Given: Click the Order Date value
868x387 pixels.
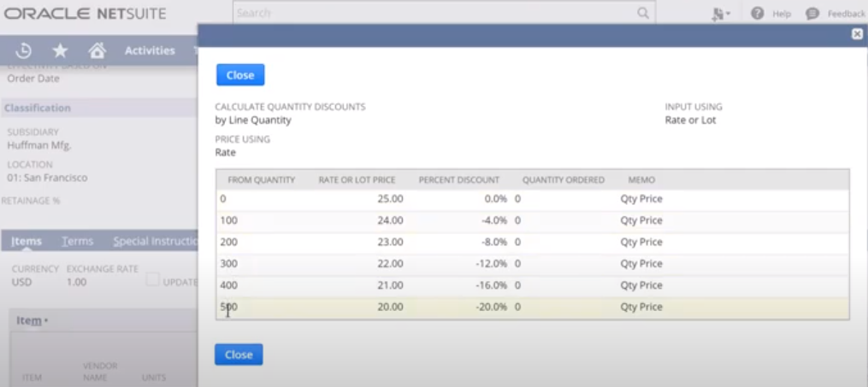Looking at the screenshot, I should point(33,78).
